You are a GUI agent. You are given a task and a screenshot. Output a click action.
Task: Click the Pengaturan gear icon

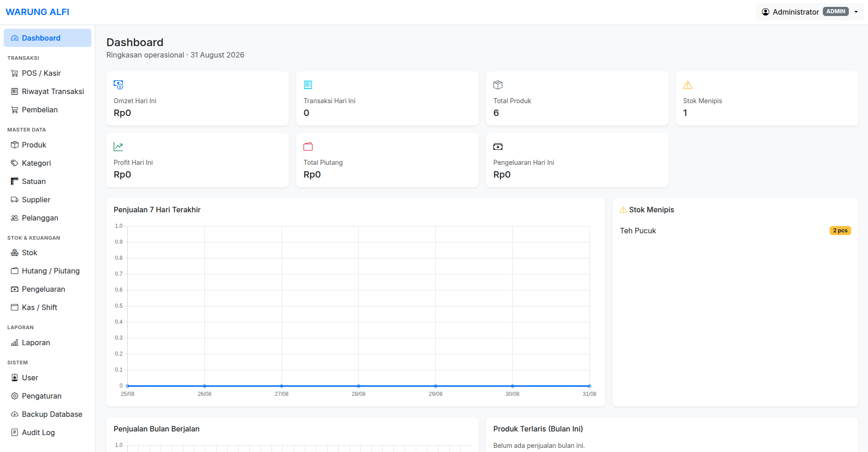(15, 396)
